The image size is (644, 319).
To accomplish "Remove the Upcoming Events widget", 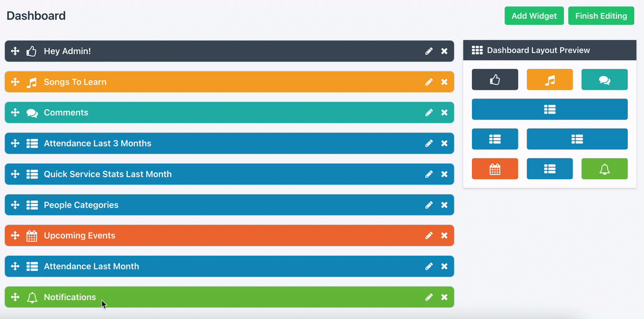I will coord(444,236).
